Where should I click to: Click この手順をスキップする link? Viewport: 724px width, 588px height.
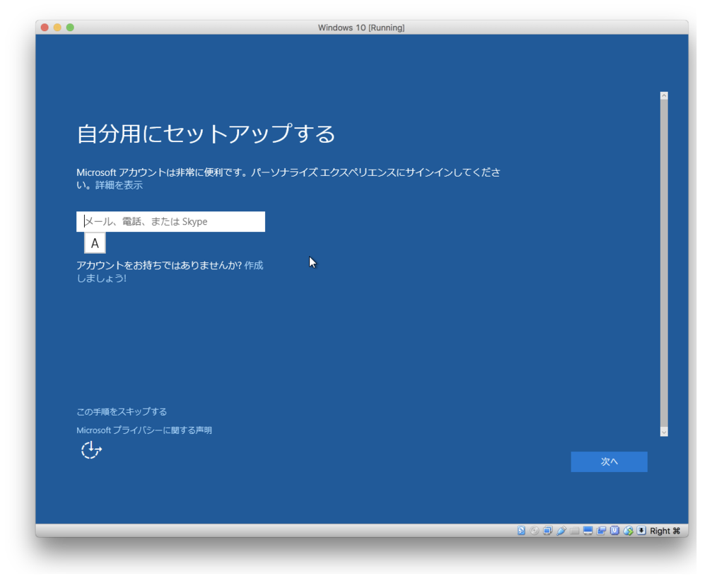(x=122, y=412)
